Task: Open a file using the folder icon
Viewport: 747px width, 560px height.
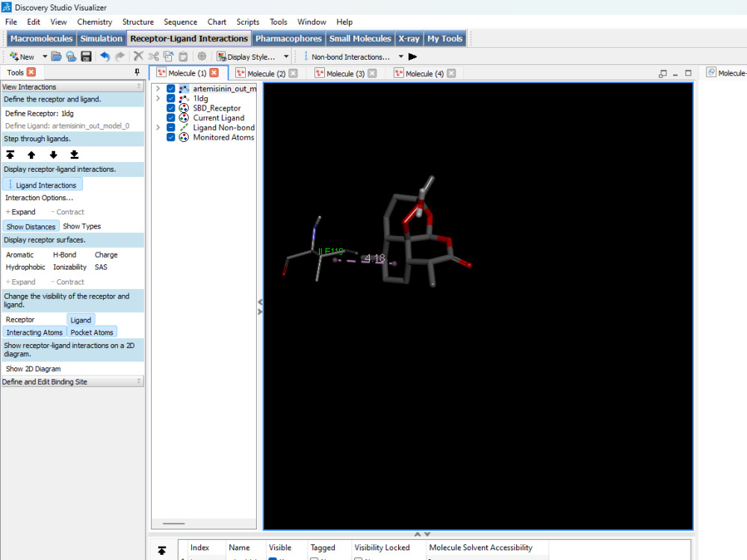Action: tap(57, 56)
